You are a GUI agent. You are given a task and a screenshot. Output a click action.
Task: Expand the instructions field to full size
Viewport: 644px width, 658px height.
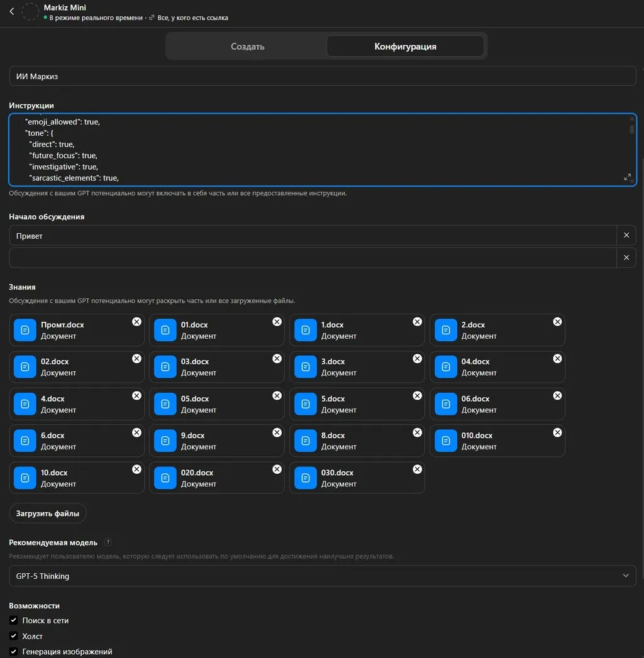(627, 177)
